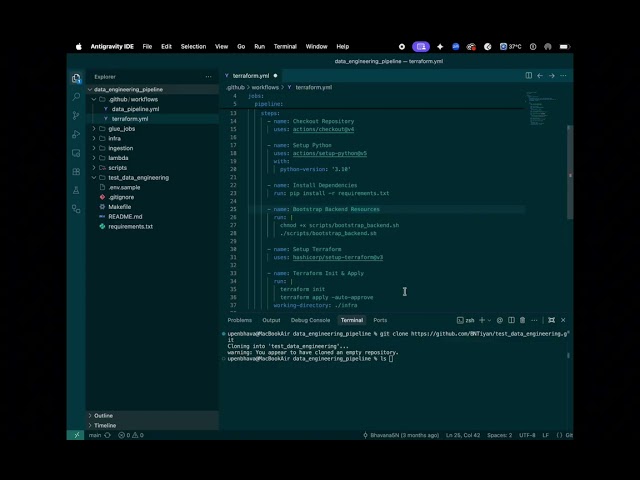Click the workflows breadcrumb segment
640x480 pixels.
click(265, 87)
